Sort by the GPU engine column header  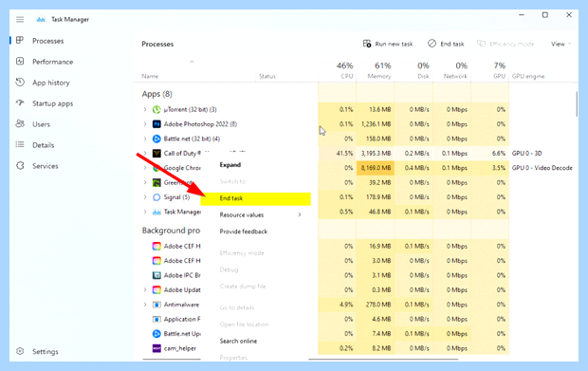(x=528, y=76)
